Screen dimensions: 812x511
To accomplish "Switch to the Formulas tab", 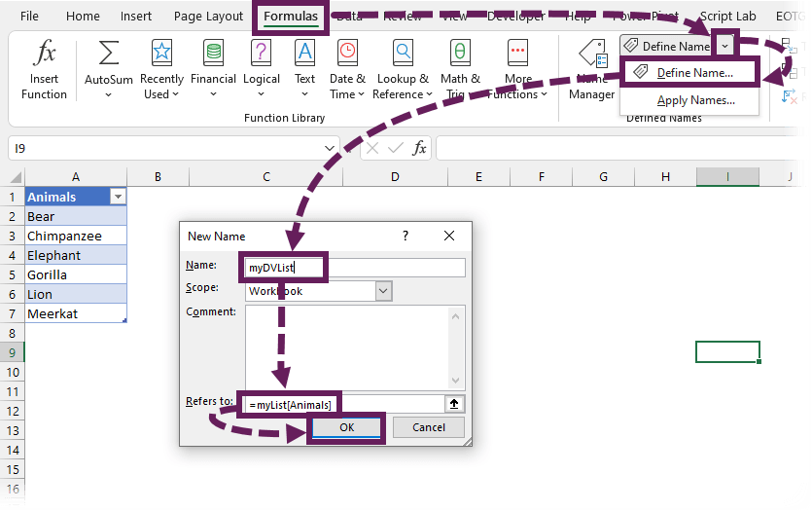I will (291, 17).
